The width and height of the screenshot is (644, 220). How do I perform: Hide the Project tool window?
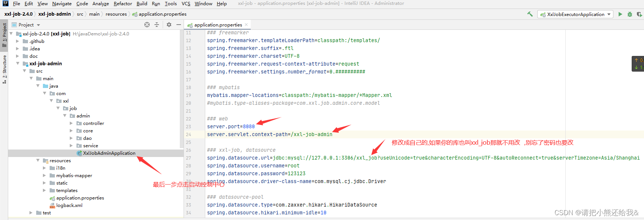[x=179, y=25]
